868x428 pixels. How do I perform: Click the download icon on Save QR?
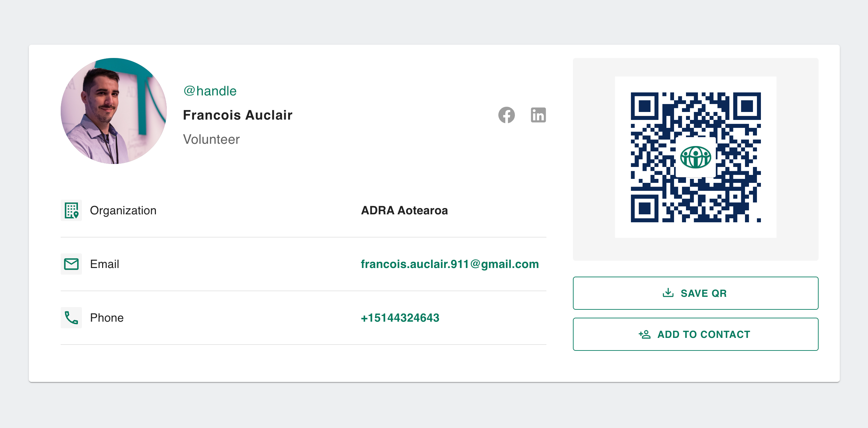[668, 293]
